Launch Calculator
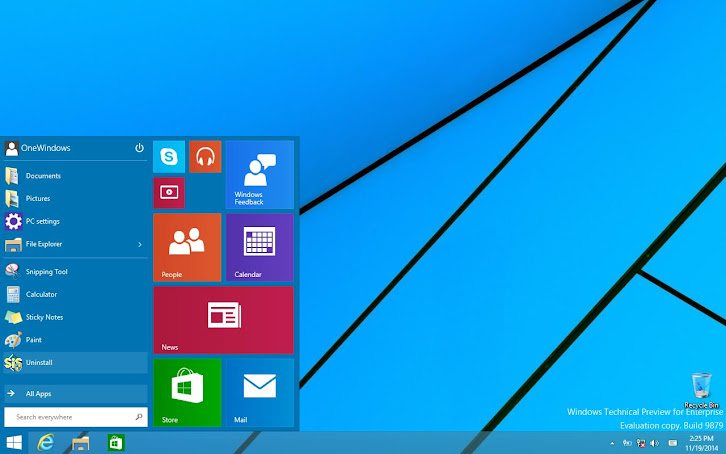726x454 pixels. point(75,294)
